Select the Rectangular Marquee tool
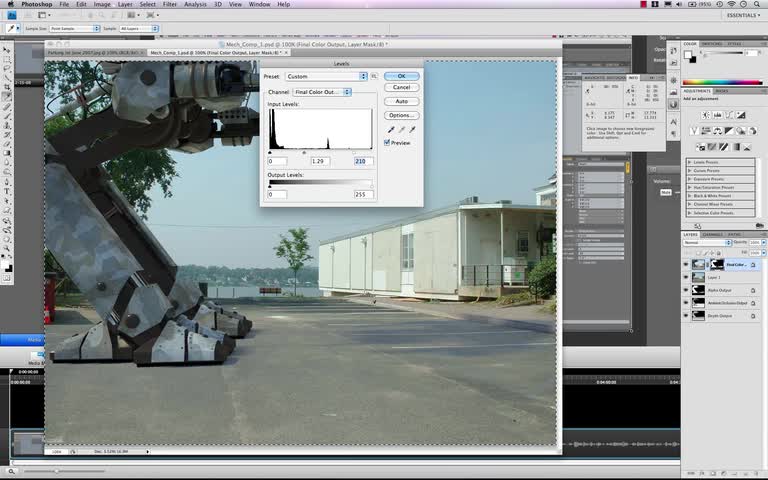This screenshot has height=480, width=768. 7,59
